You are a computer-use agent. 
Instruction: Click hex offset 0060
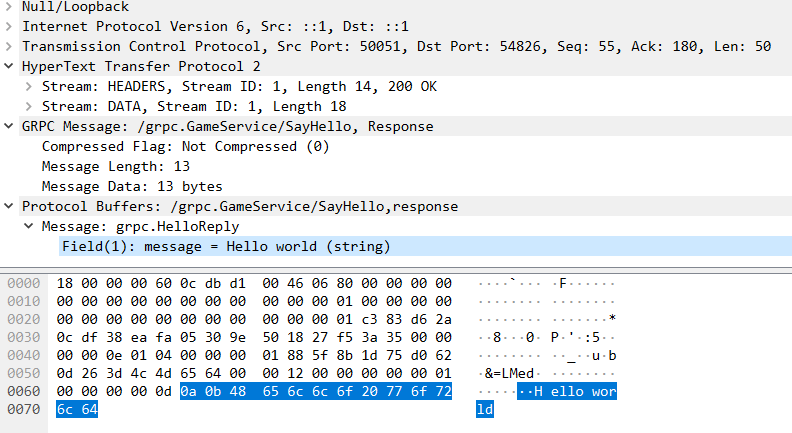(x=24, y=392)
